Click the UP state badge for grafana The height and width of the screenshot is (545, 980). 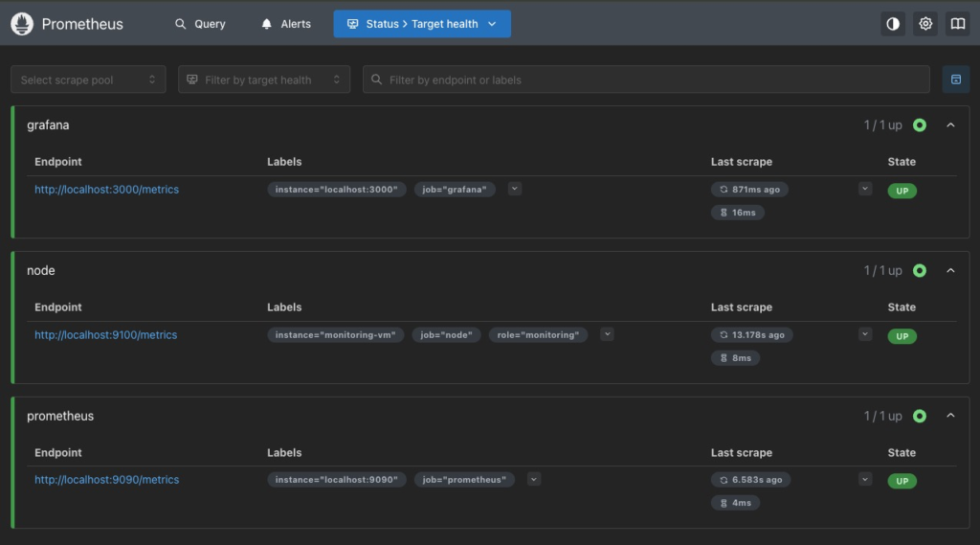pos(902,191)
